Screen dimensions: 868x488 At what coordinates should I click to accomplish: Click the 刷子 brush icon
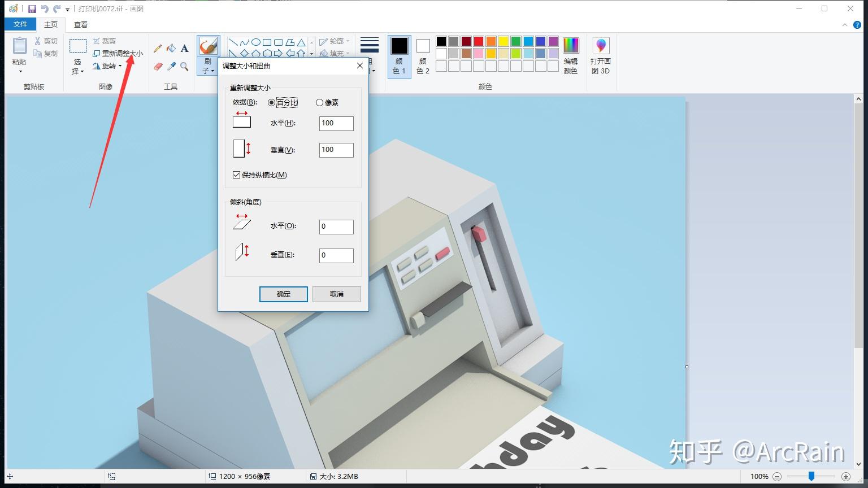point(209,46)
